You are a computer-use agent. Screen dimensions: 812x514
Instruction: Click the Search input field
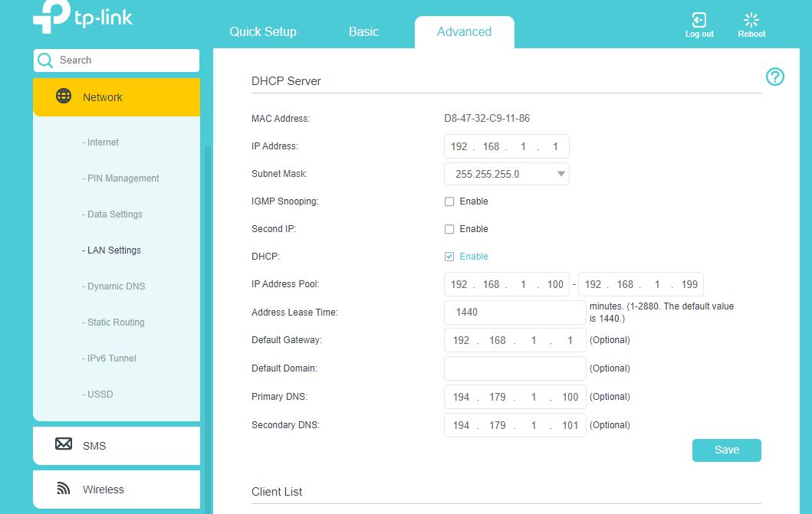(x=117, y=61)
